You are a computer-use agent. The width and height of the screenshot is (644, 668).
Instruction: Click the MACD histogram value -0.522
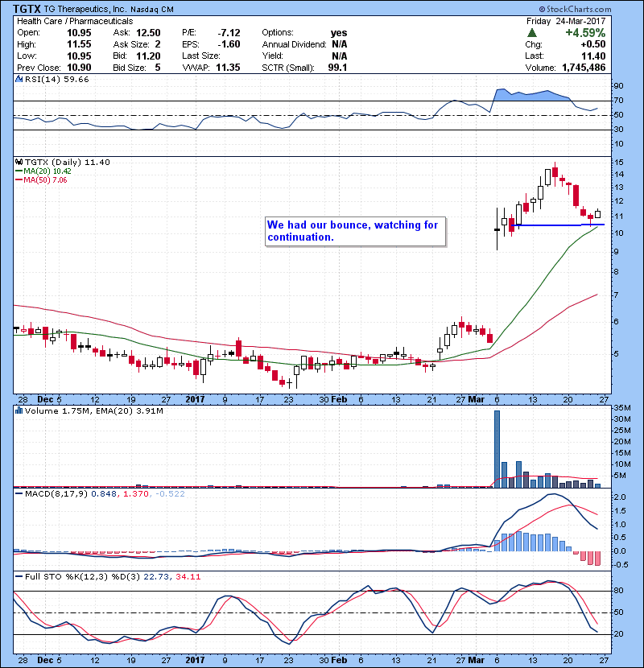click(x=170, y=494)
